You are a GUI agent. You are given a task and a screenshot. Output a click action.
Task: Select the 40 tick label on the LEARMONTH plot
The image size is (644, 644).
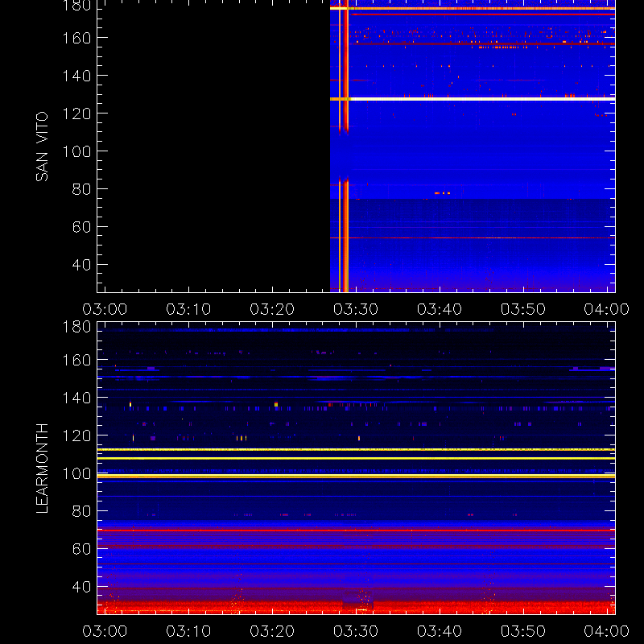81,587
